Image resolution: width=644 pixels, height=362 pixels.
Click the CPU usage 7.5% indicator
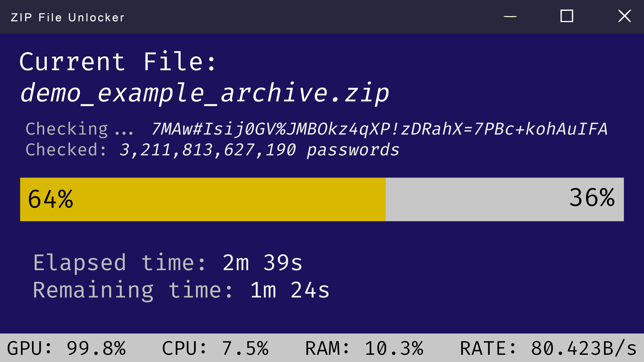[x=215, y=348]
